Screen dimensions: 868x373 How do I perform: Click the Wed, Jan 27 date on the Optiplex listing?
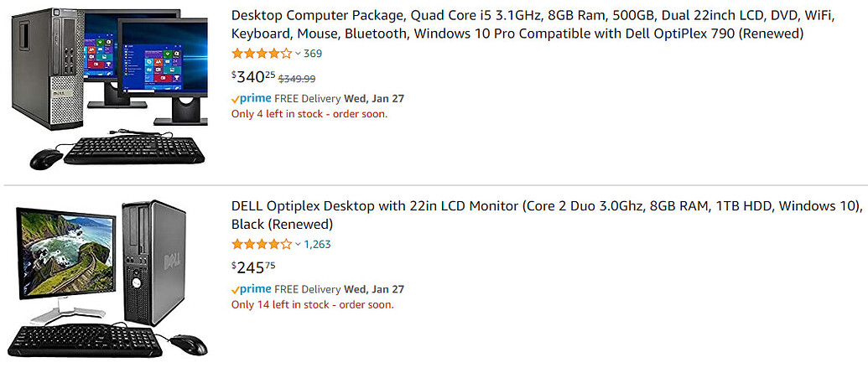coord(374,289)
